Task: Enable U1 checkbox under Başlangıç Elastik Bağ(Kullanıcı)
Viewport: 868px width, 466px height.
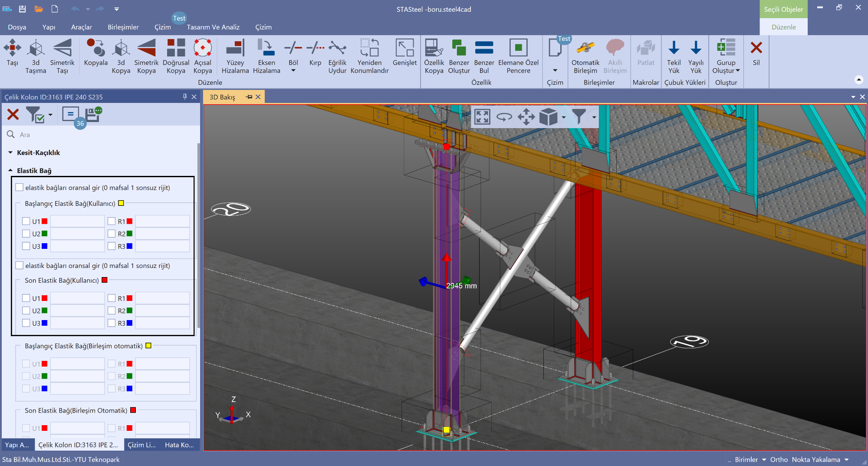Action: tap(26, 221)
